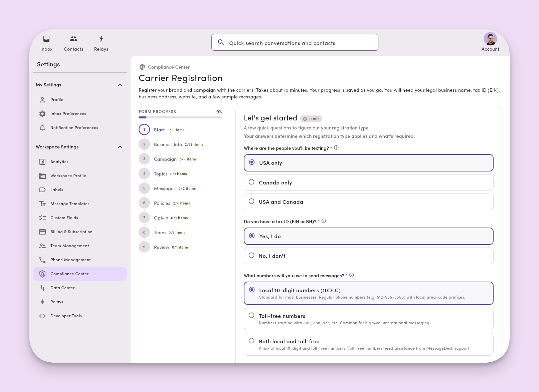Open the Contacts people icon
The height and width of the screenshot is (392, 539).
point(73,39)
